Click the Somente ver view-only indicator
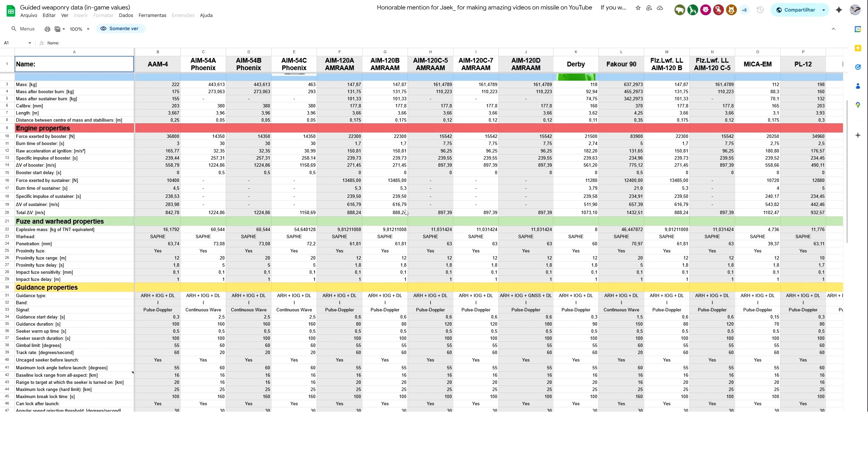The height and width of the screenshot is (475, 868). 120,29
